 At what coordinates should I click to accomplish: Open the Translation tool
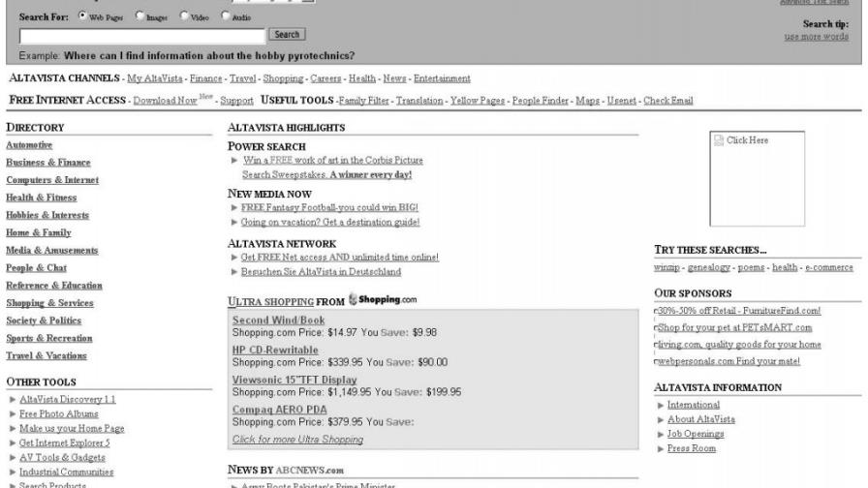(x=419, y=101)
